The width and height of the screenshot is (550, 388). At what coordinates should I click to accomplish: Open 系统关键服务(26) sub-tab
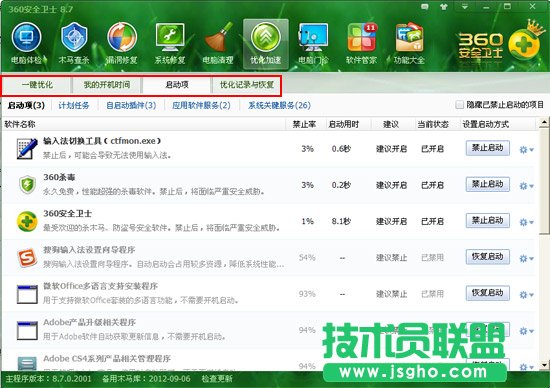tap(279, 105)
